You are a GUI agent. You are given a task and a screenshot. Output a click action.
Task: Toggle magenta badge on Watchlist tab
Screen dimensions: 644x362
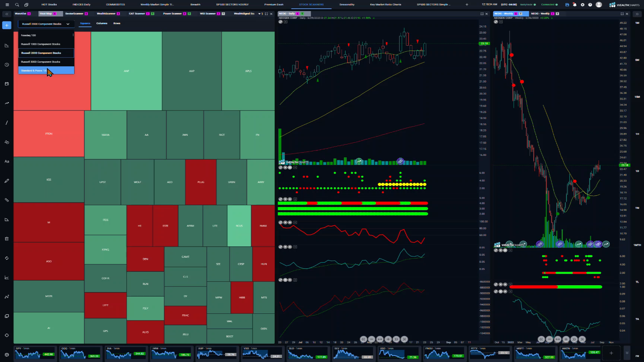29,14
